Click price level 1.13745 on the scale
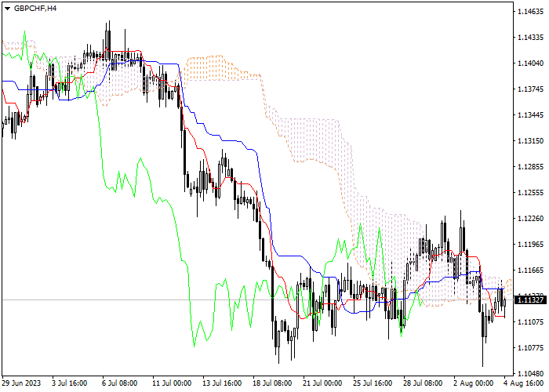The height and width of the screenshot is (392, 549). 530,89
